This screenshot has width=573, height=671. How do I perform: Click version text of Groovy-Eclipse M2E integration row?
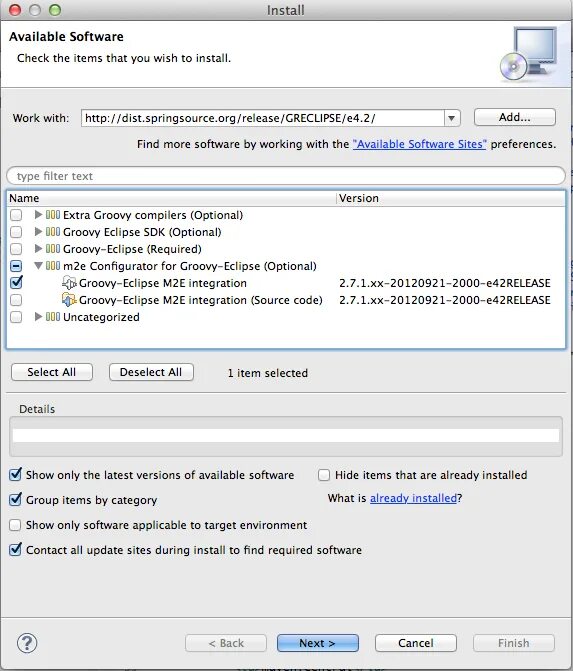[x=445, y=283]
